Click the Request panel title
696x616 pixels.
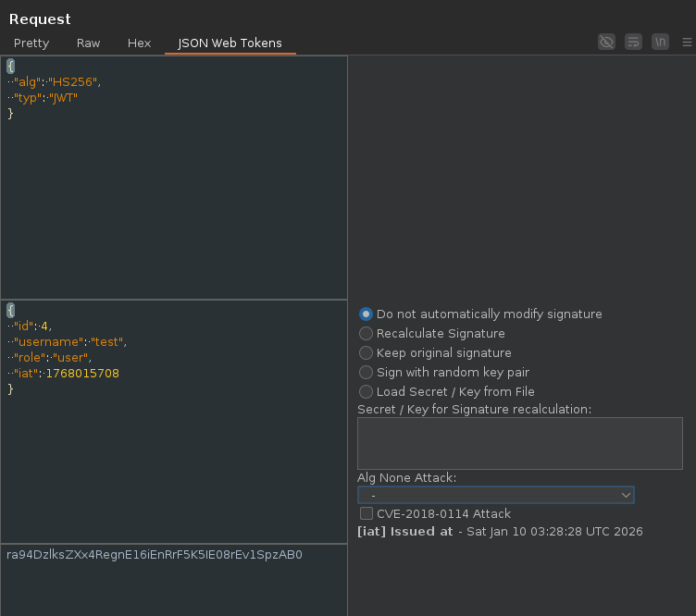click(40, 19)
